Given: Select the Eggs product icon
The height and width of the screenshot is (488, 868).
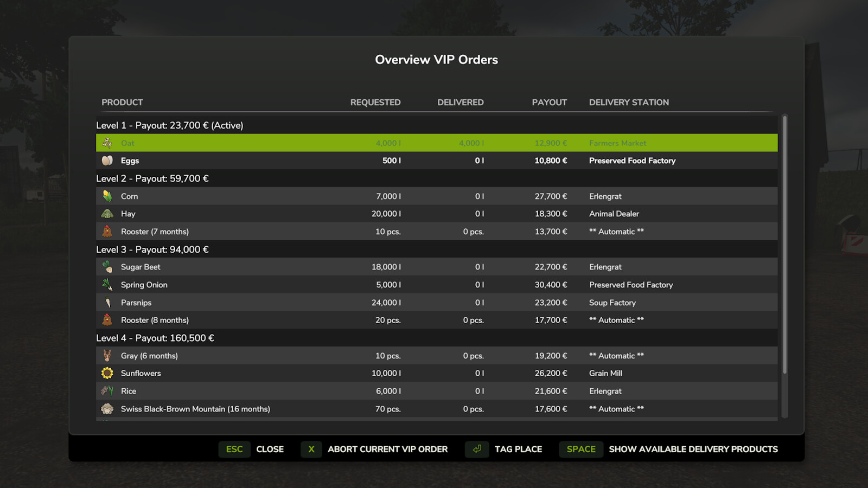Looking at the screenshot, I should (106, 160).
